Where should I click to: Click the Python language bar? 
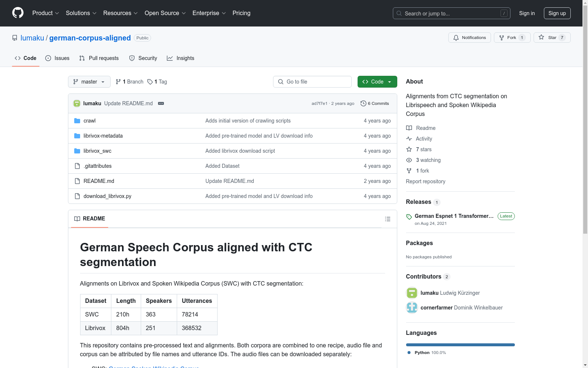(x=460, y=345)
